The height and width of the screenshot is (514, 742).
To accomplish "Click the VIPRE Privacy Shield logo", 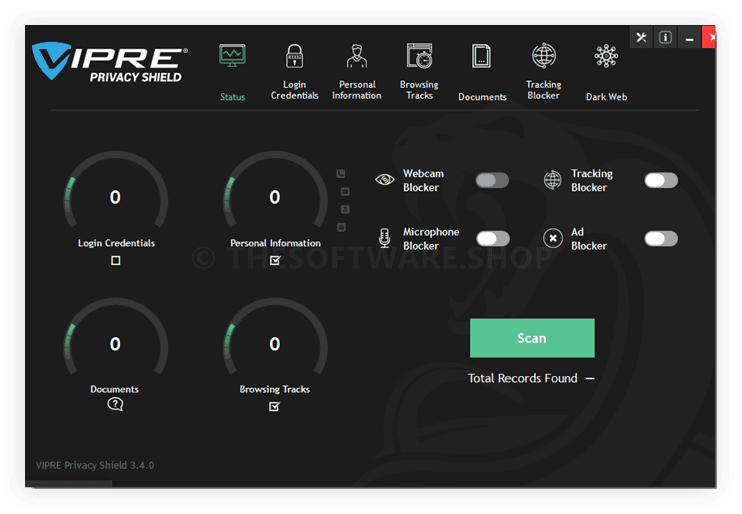I will pyautogui.click(x=108, y=61).
